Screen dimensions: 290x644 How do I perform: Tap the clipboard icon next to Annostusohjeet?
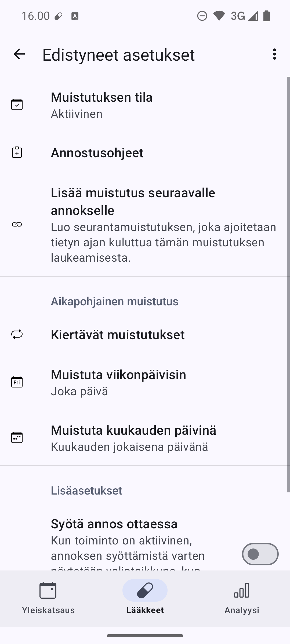coord(17,152)
